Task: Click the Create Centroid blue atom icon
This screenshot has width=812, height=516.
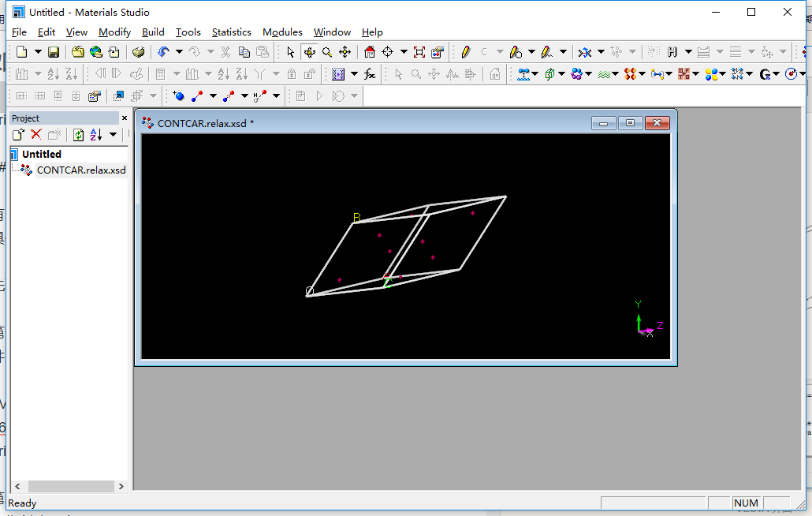Action: [179, 95]
